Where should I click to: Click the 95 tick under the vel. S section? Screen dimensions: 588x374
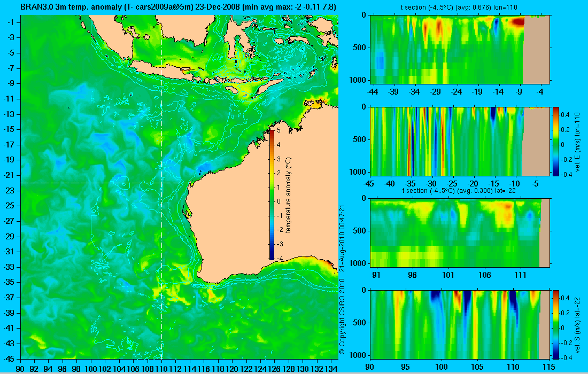[405, 367]
